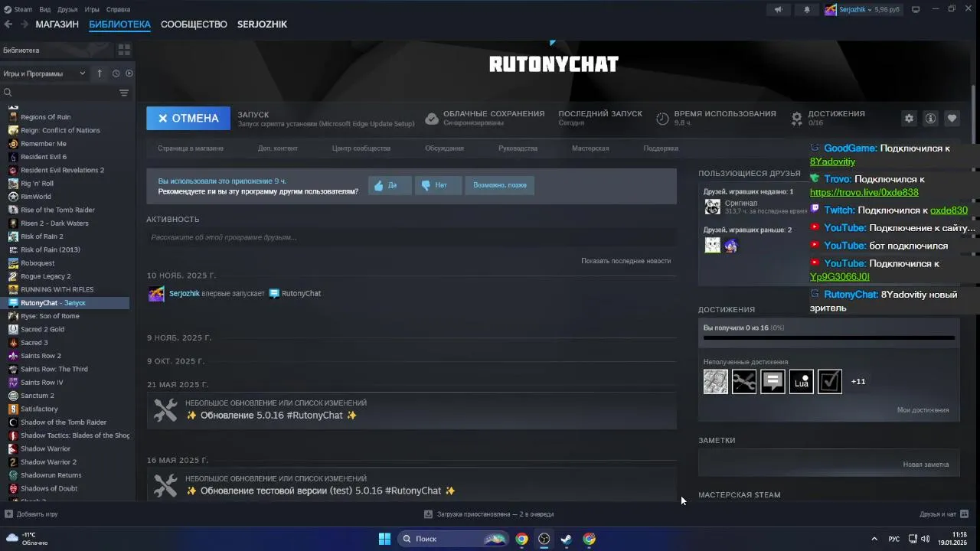The width and height of the screenshot is (980, 551).
Task: Click the ОТМЕНА cancel button
Action: (x=188, y=118)
